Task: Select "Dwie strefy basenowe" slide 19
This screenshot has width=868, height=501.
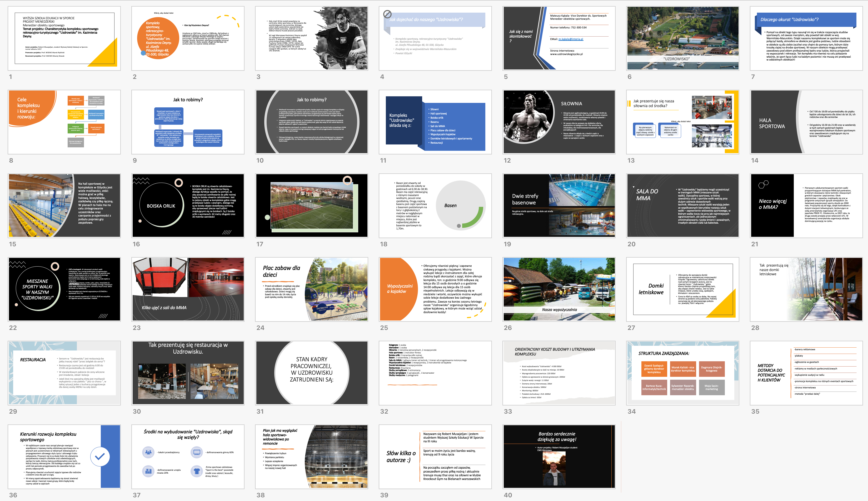Action: point(559,206)
